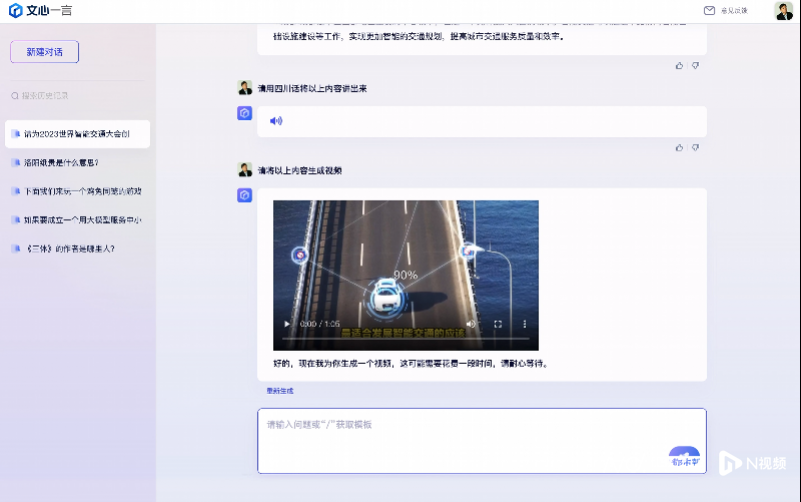Mute the video using the volume icon

[x=470, y=324]
